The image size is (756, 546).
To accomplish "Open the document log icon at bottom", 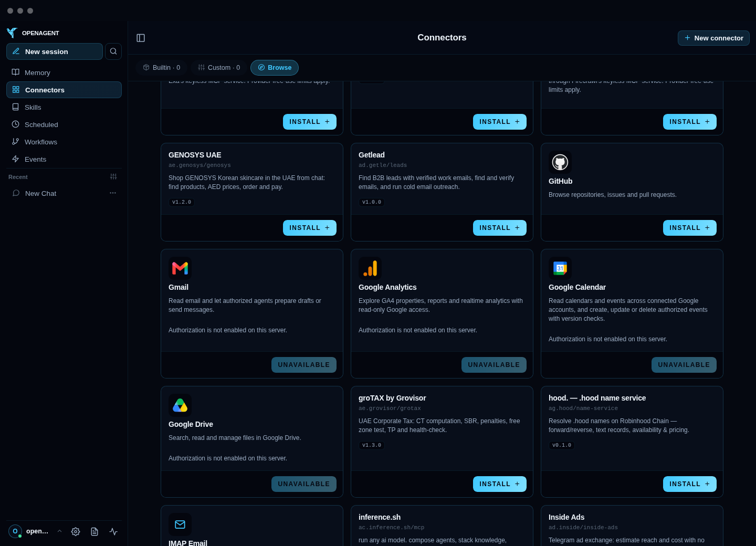I will click(x=94, y=531).
